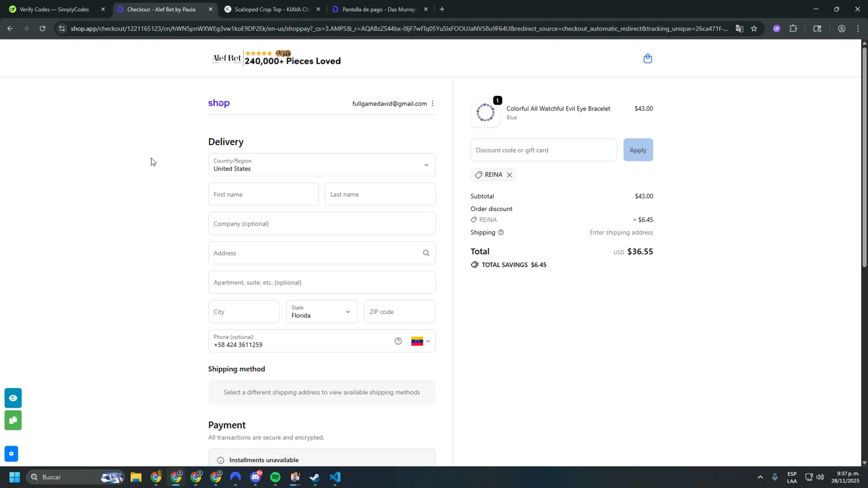Screen dimensions: 868x488
Task: Bookmark this page with the star icon
Action: [753, 28]
